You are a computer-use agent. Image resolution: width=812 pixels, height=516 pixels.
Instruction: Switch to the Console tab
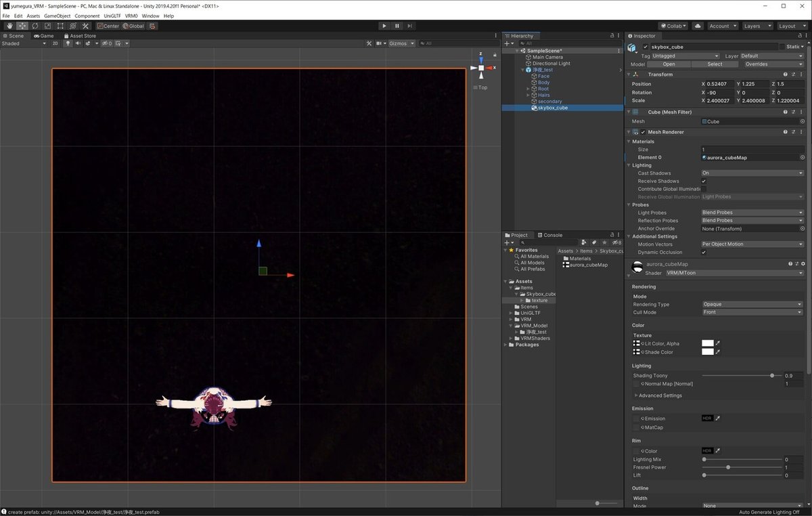(x=549, y=235)
